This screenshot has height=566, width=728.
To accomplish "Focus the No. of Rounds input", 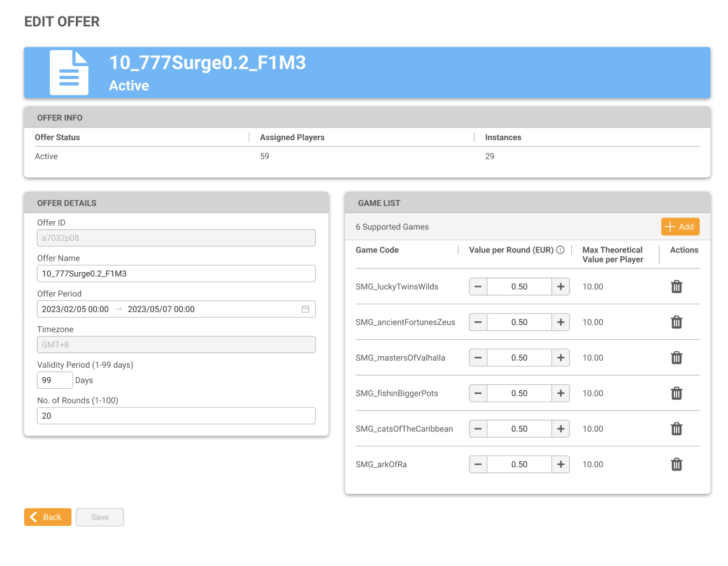I will click(176, 416).
